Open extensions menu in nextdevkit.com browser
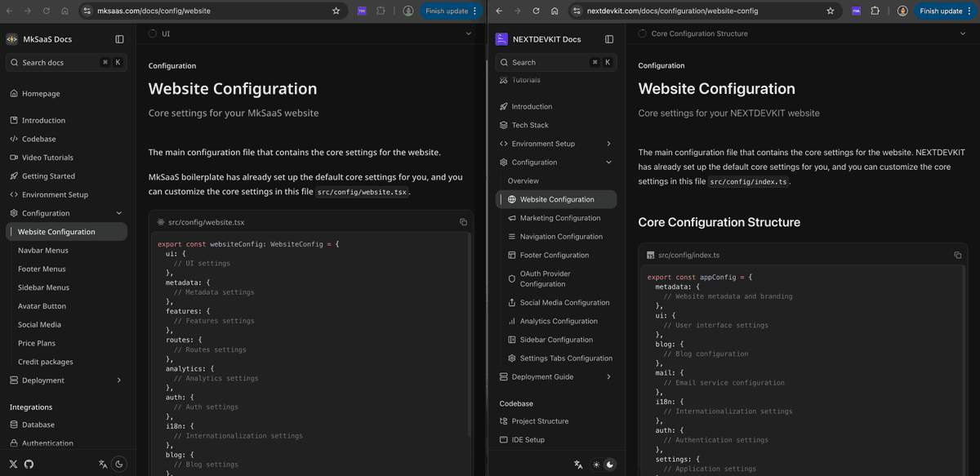The image size is (980, 476). [875, 11]
